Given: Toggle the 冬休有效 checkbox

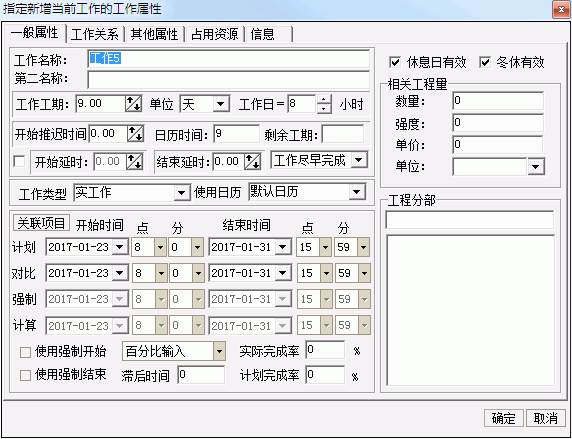Looking at the screenshot, I should click(x=484, y=62).
